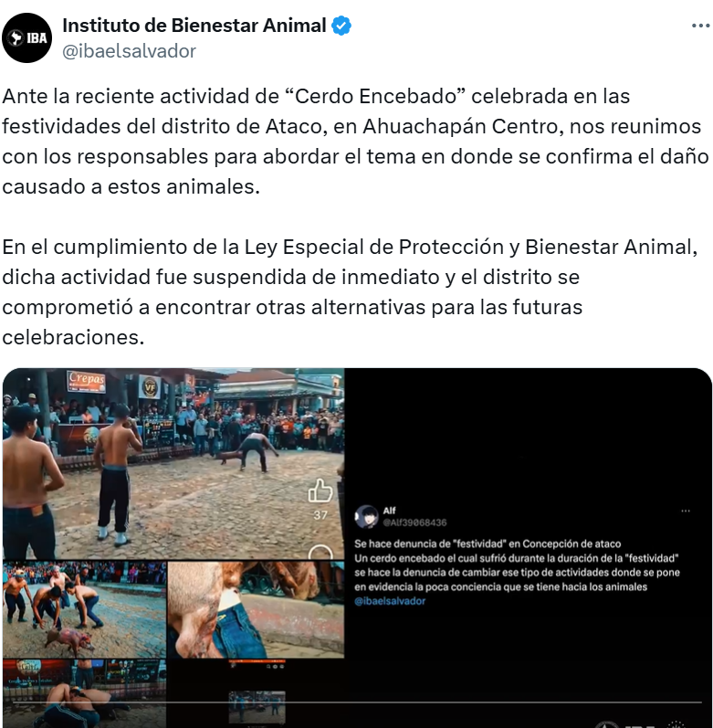The height and width of the screenshot is (728, 713).
Task: Click the blue verified badge
Action: (x=341, y=26)
